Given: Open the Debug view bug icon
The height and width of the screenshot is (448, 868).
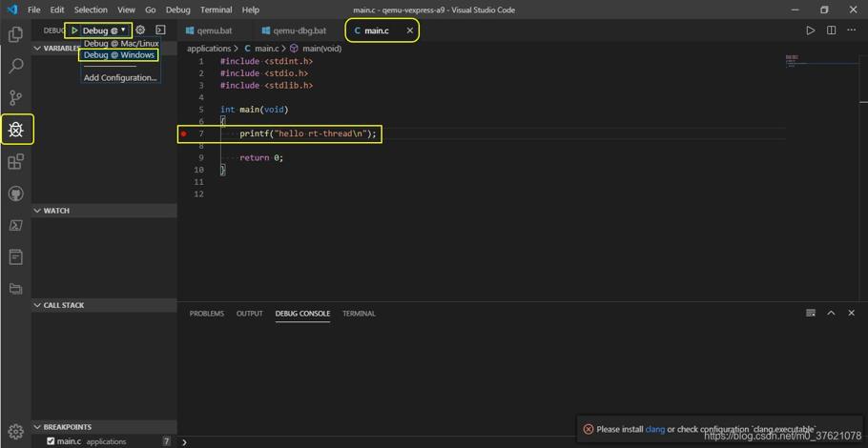Looking at the screenshot, I should point(16,130).
